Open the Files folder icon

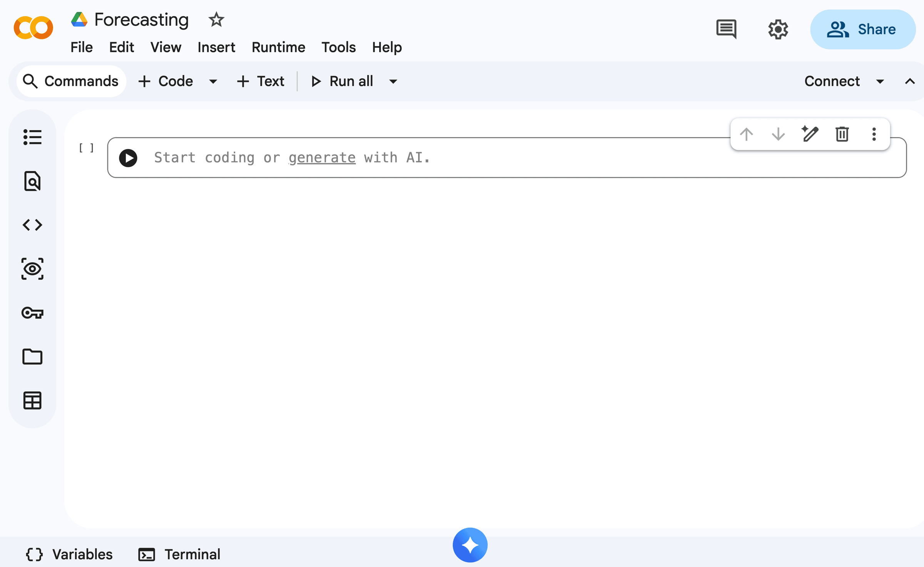[32, 356]
